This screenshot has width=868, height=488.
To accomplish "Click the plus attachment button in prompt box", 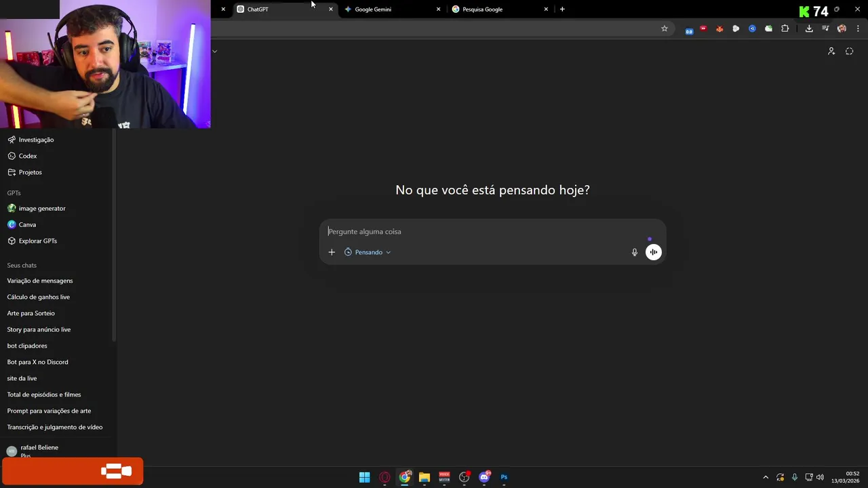I will [x=332, y=252].
